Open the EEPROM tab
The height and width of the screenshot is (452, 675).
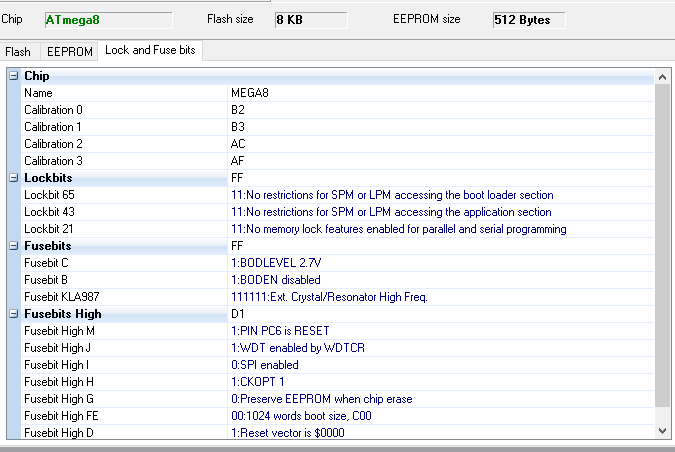[x=69, y=51]
